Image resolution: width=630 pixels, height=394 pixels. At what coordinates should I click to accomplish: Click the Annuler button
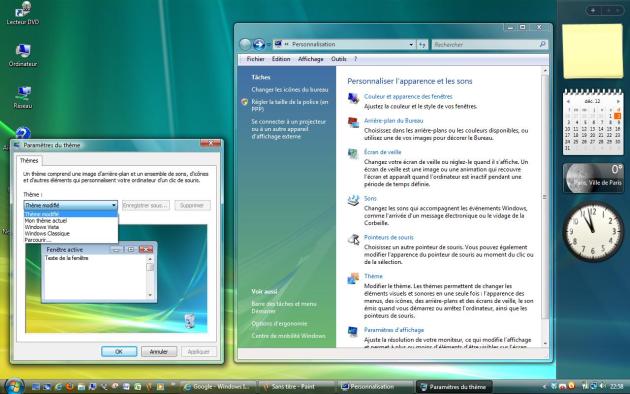[x=159, y=351]
